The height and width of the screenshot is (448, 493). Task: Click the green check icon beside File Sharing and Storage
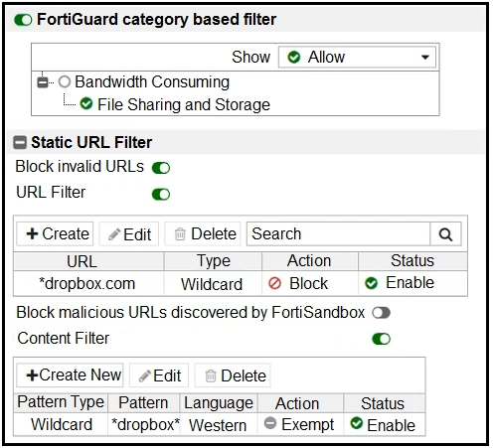click(x=86, y=104)
